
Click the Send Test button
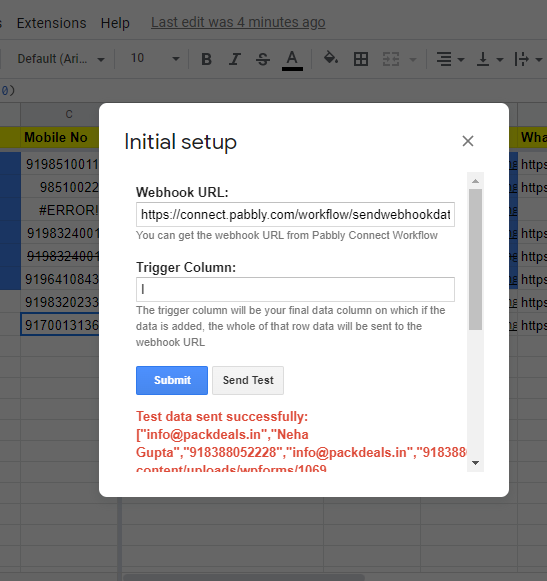coord(248,381)
